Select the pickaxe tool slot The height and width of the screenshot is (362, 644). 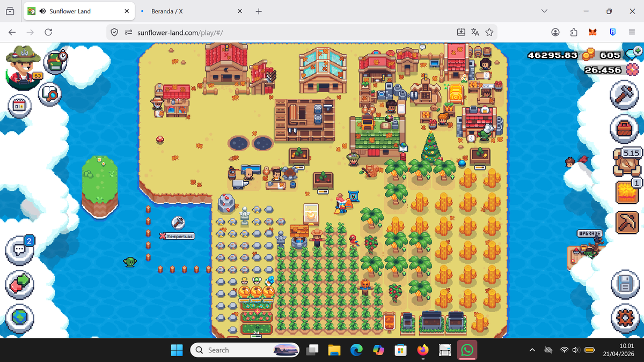pos(628,221)
